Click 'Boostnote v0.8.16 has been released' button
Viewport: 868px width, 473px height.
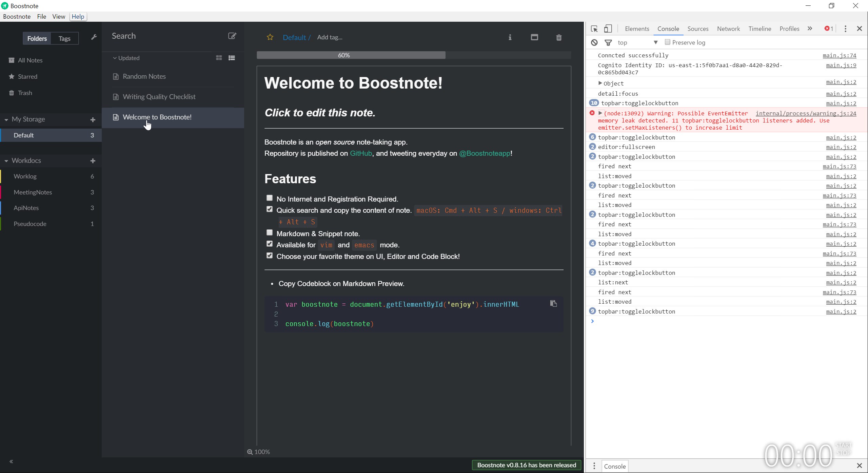(x=527, y=465)
